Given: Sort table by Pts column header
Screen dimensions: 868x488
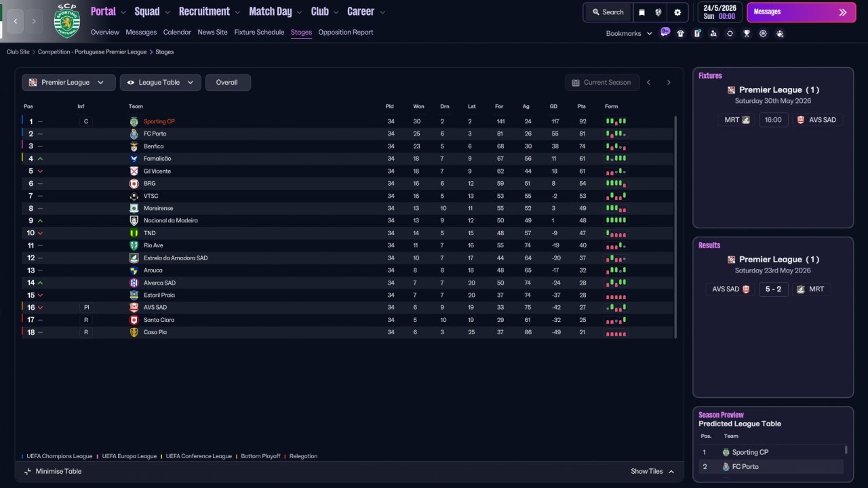Looking at the screenshot, I should (x=581, y=106).
